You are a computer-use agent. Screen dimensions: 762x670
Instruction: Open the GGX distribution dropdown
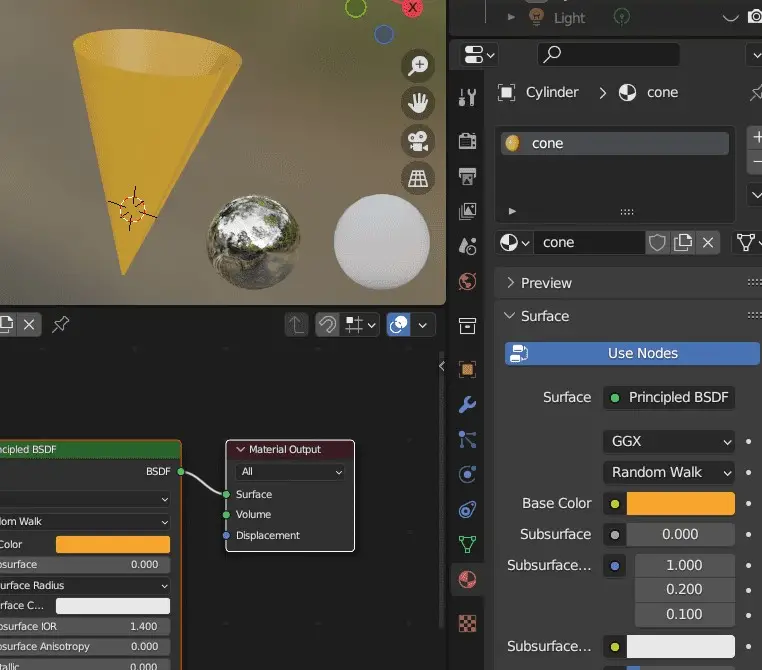click(669, 442)
